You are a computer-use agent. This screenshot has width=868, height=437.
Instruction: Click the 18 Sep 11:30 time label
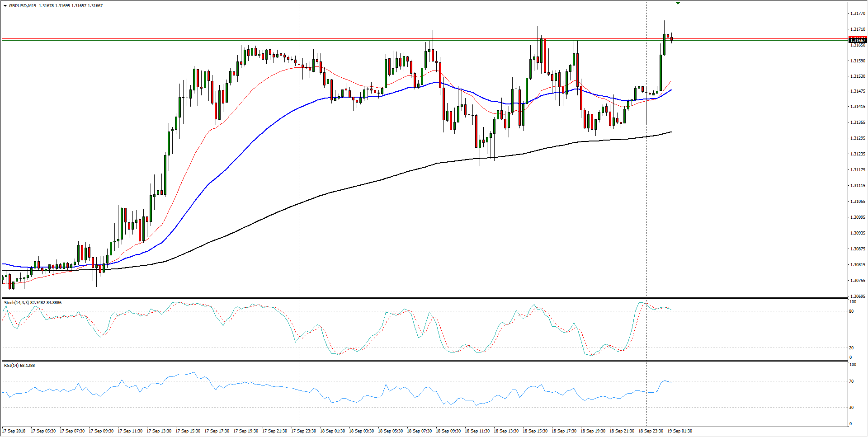coord(477,431)
